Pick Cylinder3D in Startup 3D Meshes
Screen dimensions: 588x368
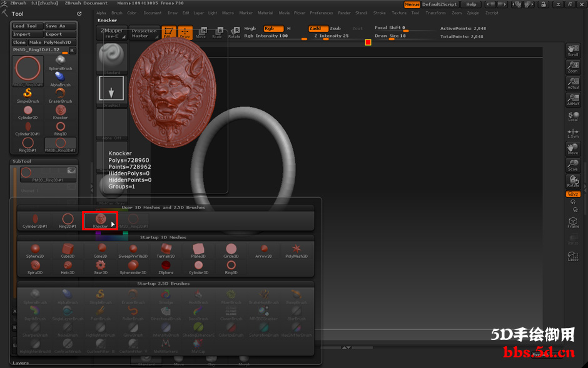[x=198, y=267]
